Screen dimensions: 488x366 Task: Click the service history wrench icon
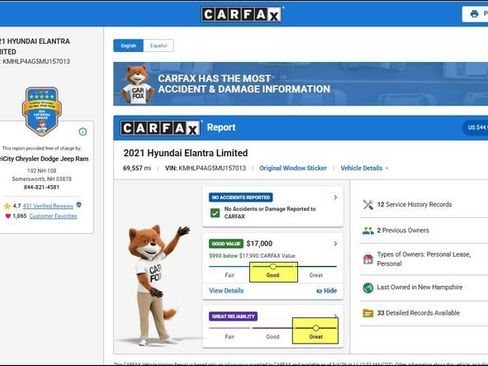(x=368, y=204)
